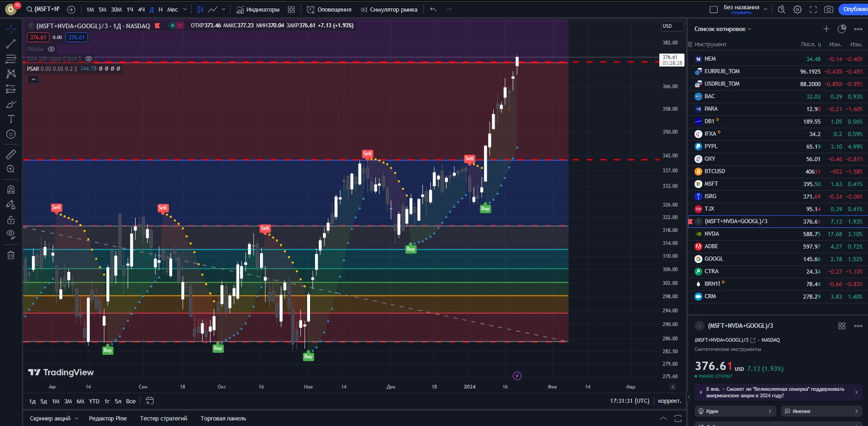Click the lightning events icon on the time axis
The width and height of the screenshot is (868, 426).
(x=517, y=376)
